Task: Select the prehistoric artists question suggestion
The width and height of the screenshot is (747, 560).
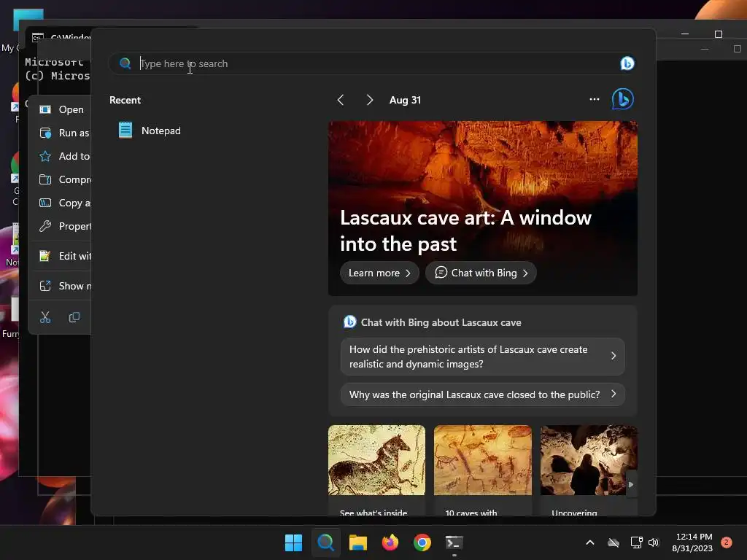Action: click(483, 357)
